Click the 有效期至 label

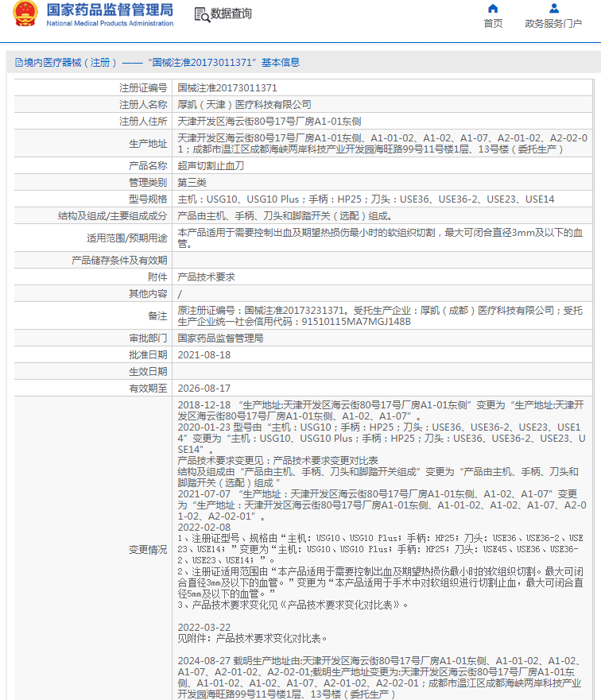coord(148,389)
